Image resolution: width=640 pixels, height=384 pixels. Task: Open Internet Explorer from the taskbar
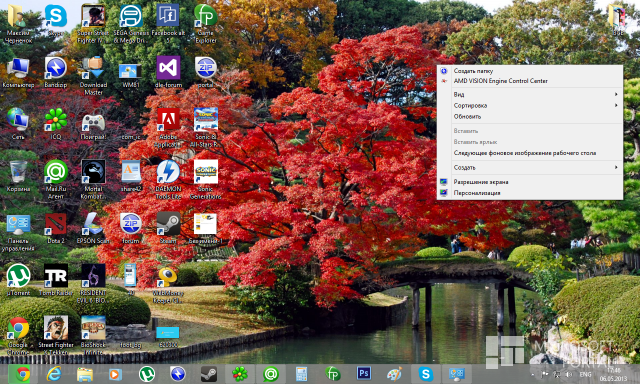[54, 374]
